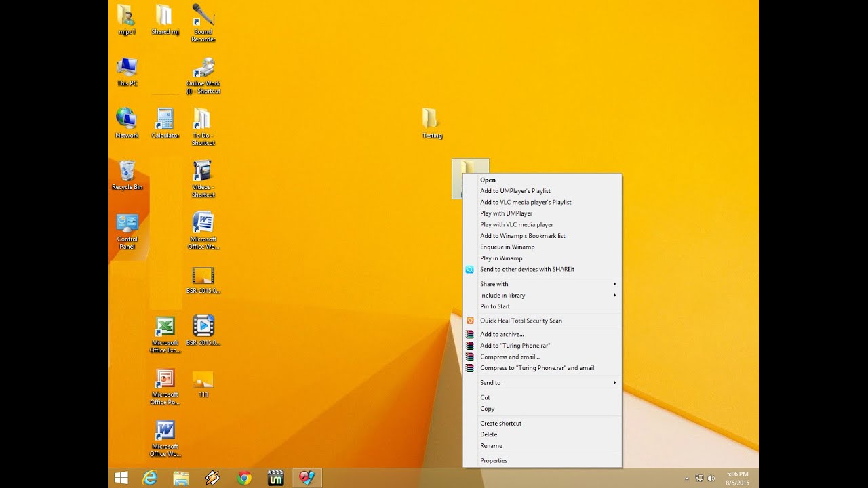Select the BSR-2015 film strip thumbnail file
Image resolution: width=868 pixels, height=488 pixels.
coord(203,280)
